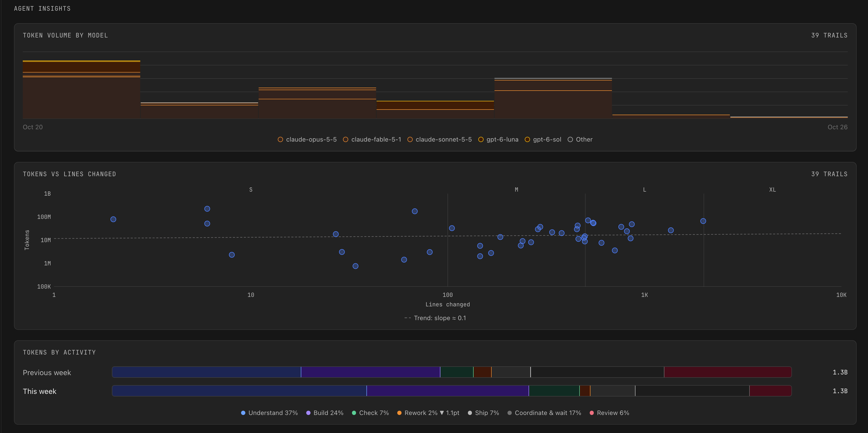Click the Lines changed axis label
The height and width of the screenshot is (433, 868).
click(448, 304)
